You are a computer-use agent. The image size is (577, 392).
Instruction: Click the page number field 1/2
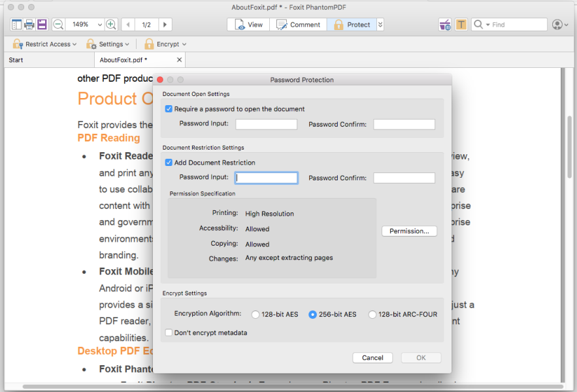pos(146,25)
